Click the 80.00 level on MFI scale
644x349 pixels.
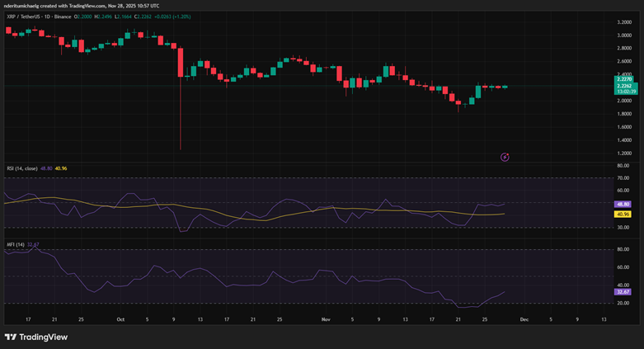[623, 249]
